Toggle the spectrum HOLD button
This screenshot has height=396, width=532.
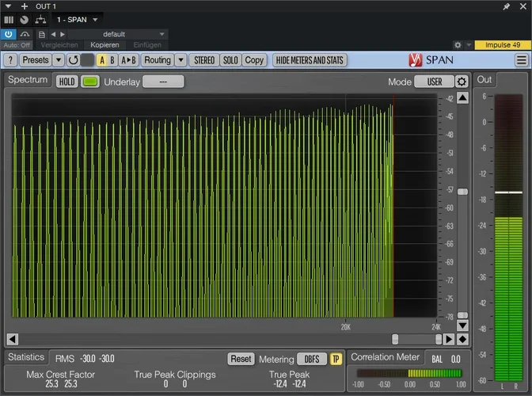tap(67, 82)
